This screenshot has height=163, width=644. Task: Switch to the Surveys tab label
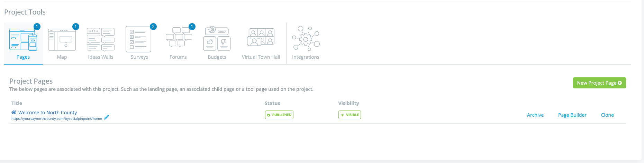(x=139, y=57)
